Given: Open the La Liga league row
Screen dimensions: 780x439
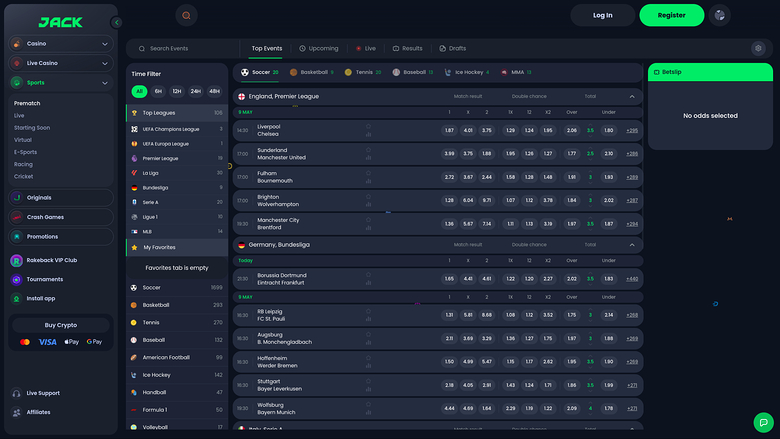Looking at the screenshot, I should 177,173.
